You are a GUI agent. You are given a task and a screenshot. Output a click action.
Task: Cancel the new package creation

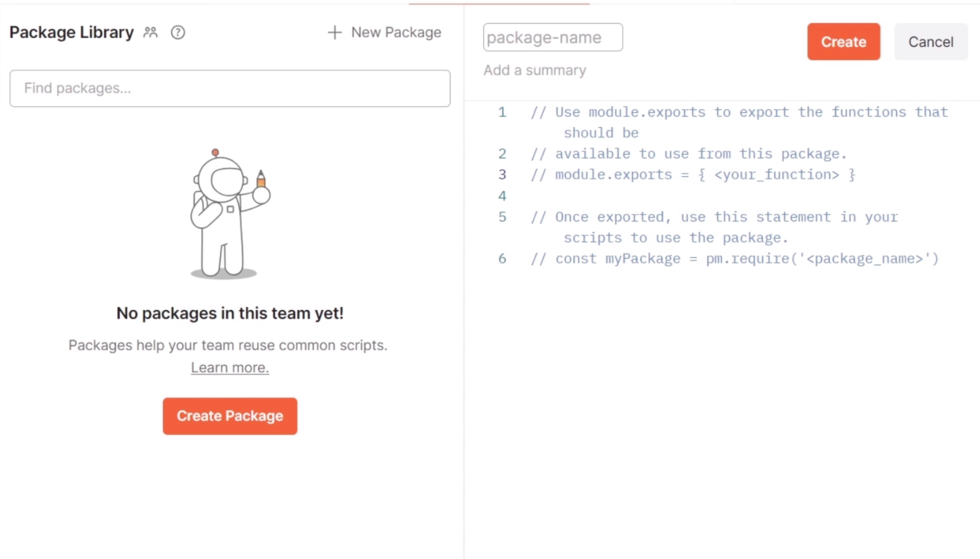pos(930,42)
